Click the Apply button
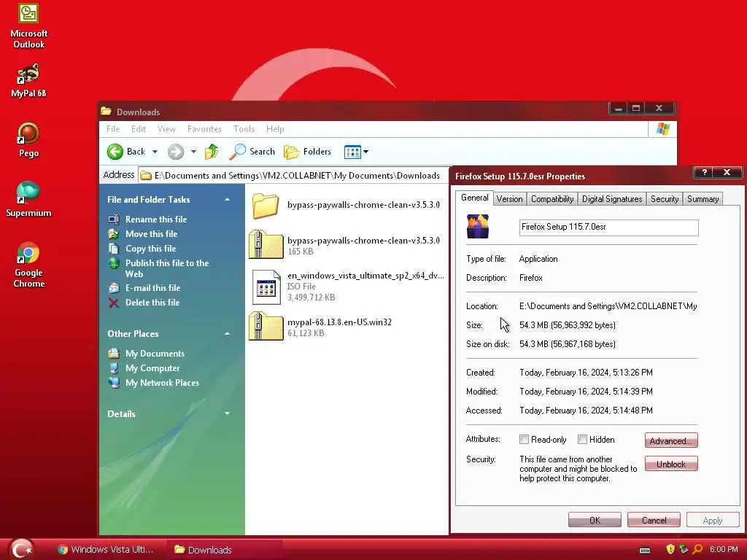The height and width of the screenshot is (560, 747). coord(713,520)
